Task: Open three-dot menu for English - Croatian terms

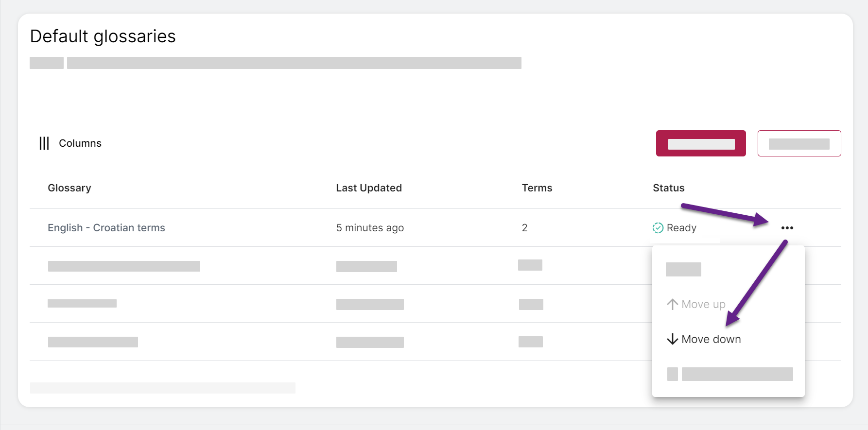Action: pyautogui.click(x=787, y=228)
